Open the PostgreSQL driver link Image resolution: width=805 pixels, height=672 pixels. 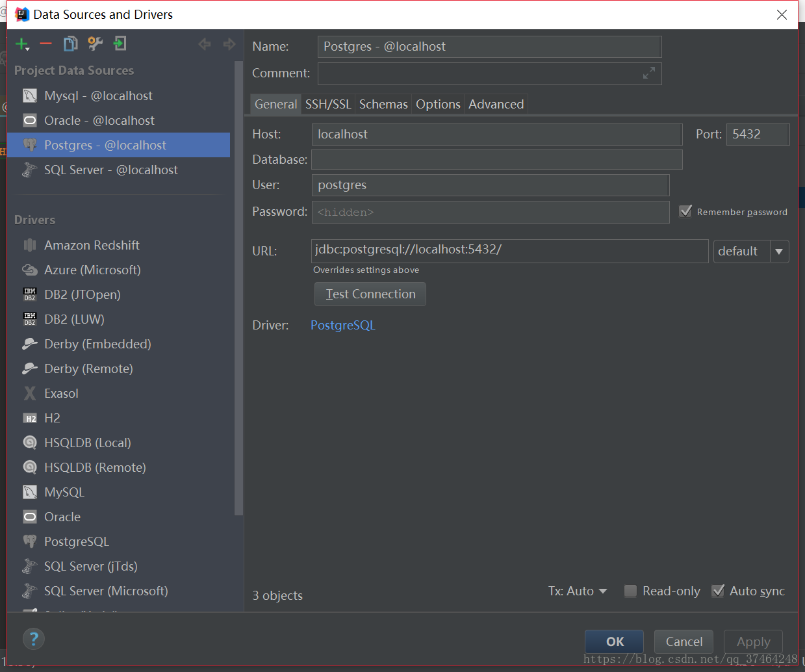click(x=343, y=325)
